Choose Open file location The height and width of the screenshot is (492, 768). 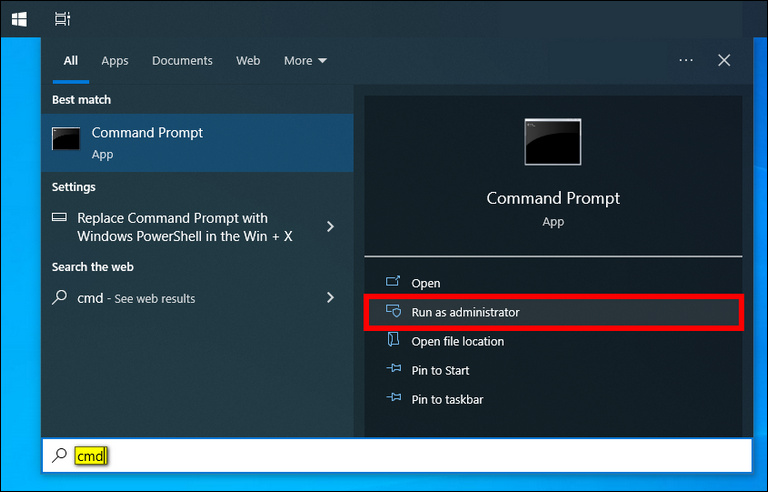coord(553,341)
